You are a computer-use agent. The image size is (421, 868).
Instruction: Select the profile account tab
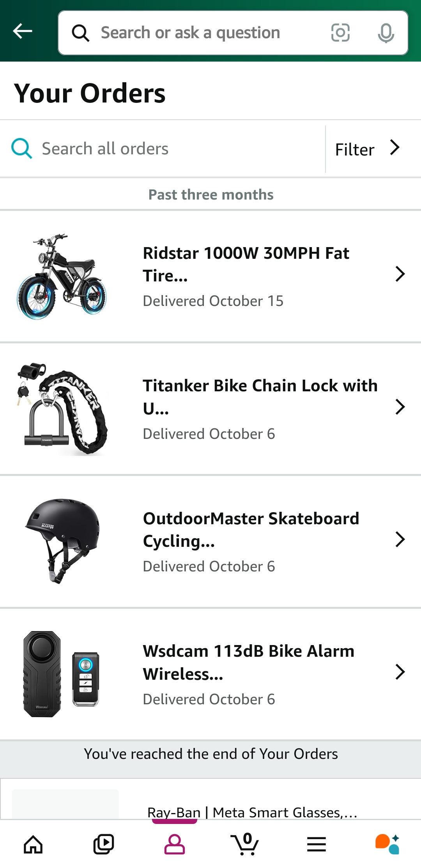coord(174,845)
